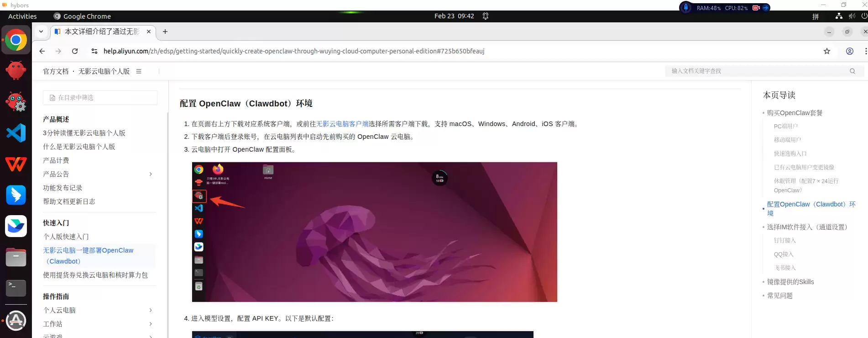Click the 官方文档 breadcrumb link
This screenshot has height=338, width=868.
(x=56, y=71)
